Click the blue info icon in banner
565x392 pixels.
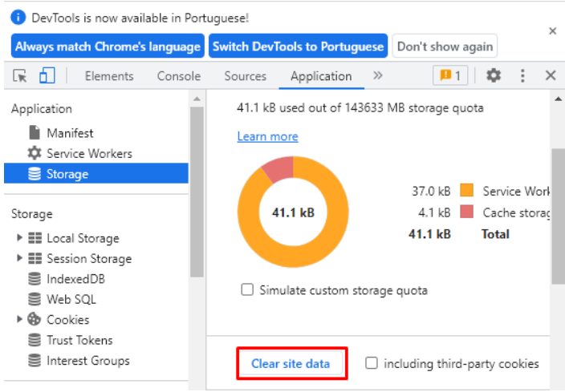pos(18,18)
